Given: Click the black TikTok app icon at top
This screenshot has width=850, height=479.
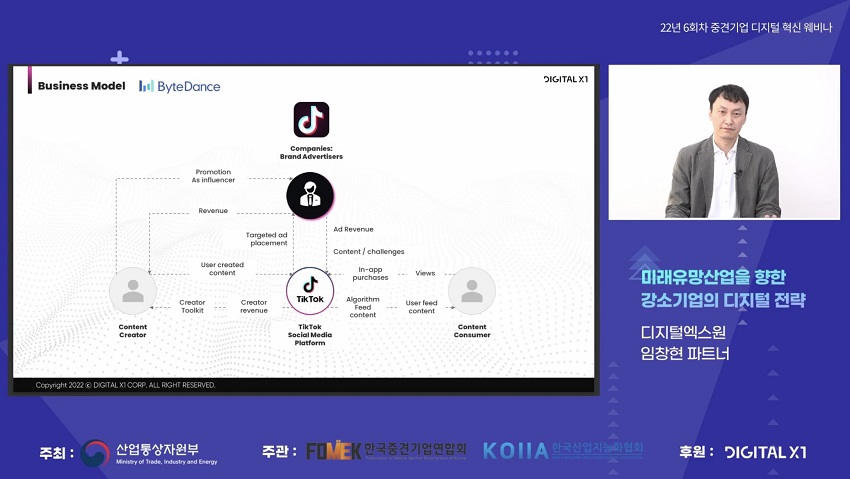Looking at the screenshot, I should [311, 120].
